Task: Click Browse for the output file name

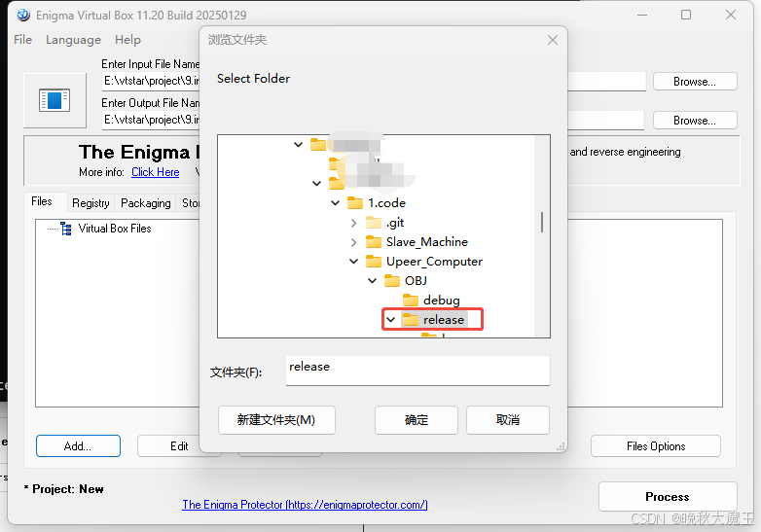Action: click(x=695, y=121)
